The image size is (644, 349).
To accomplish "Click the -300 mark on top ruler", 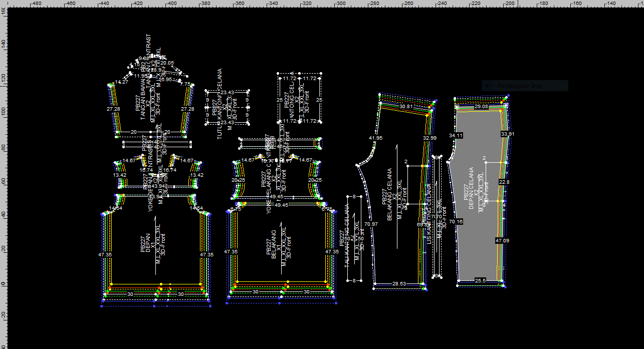I will pyautogui.click(x=340, y=4).
